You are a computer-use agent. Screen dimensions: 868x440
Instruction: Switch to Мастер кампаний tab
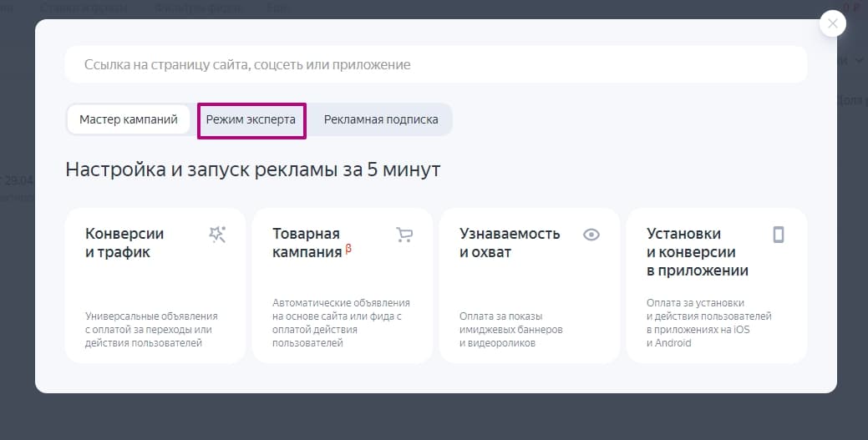[x=129, y=119]
